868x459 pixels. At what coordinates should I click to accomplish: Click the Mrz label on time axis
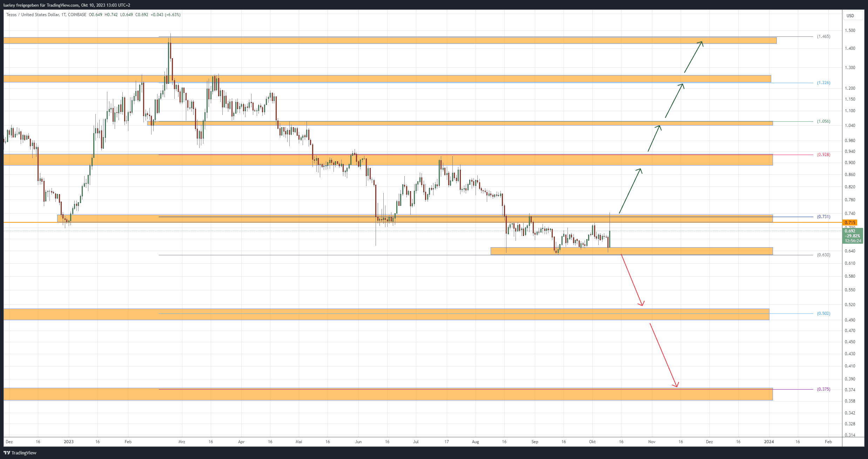click(x=182, y=442)
